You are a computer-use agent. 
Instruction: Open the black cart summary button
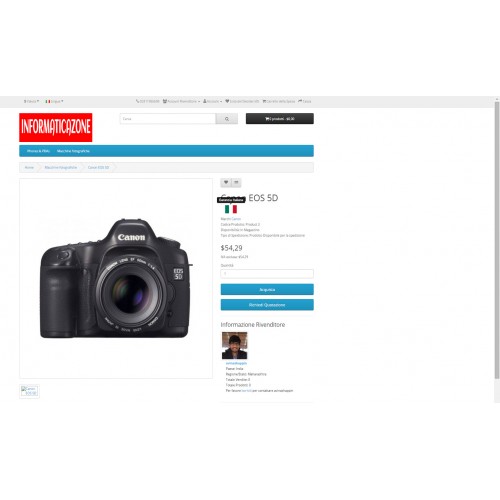point(280,119)
